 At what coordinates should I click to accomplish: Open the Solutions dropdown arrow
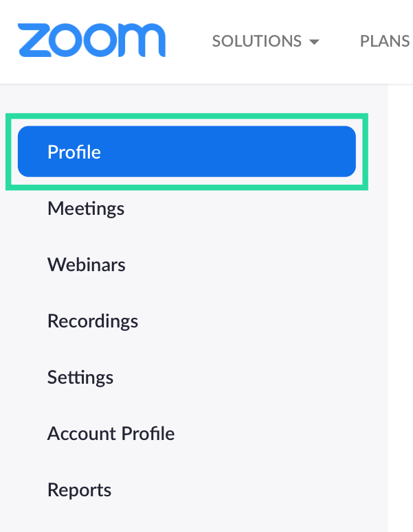(x=314, y=42)
